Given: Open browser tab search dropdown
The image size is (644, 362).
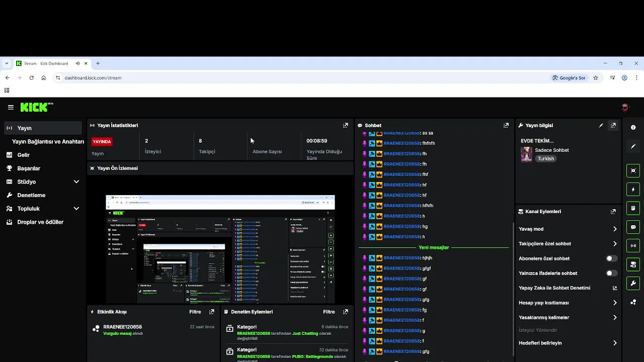Looking at the screenshot, I should [7, 63].
